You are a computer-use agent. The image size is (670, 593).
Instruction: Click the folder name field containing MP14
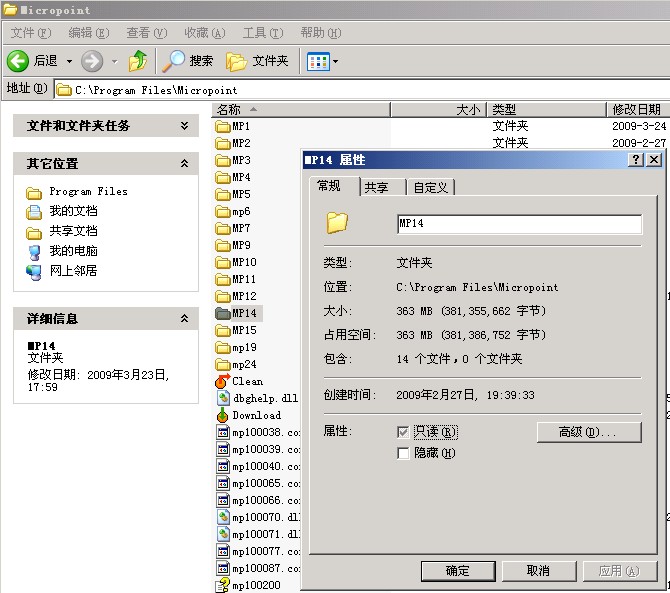pyautogui.click(x=519, y=224)
